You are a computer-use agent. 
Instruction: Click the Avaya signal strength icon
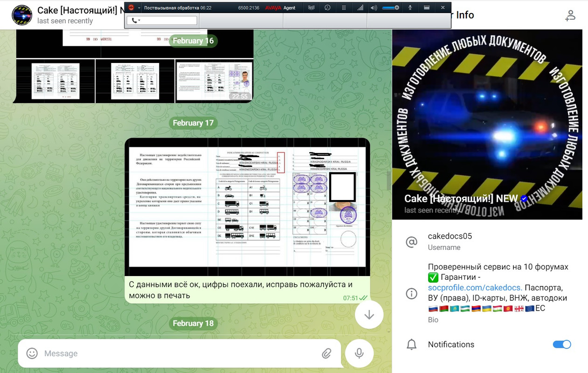point(360,7)
